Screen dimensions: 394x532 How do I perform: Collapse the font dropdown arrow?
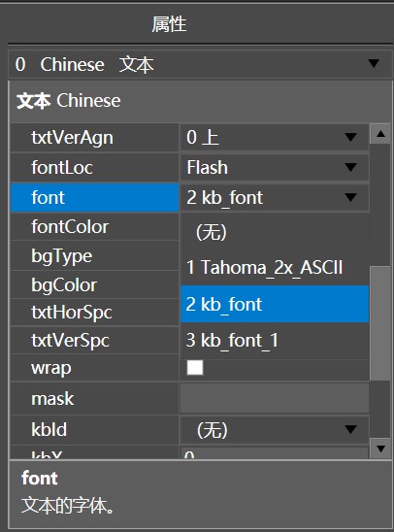tap(350, 197)
